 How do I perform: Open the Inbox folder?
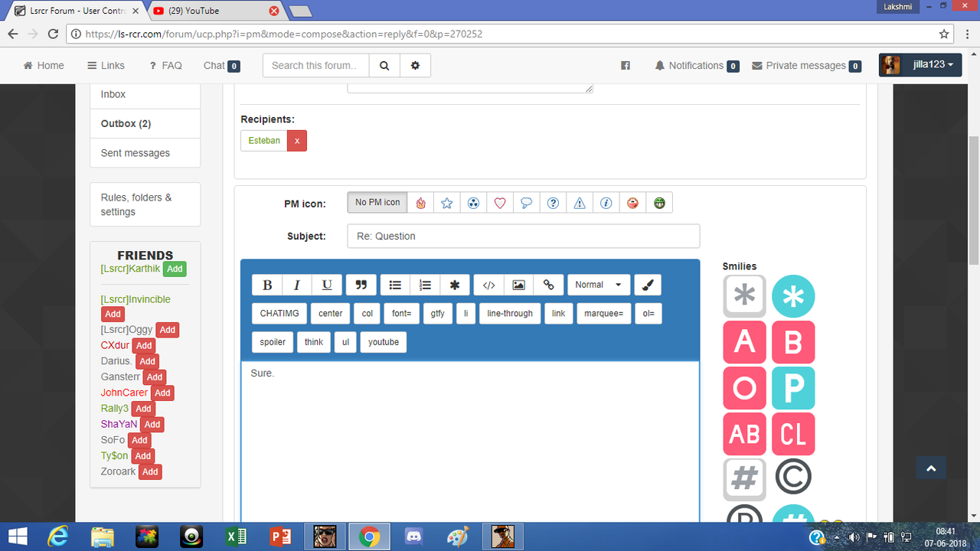pos(145,94)
